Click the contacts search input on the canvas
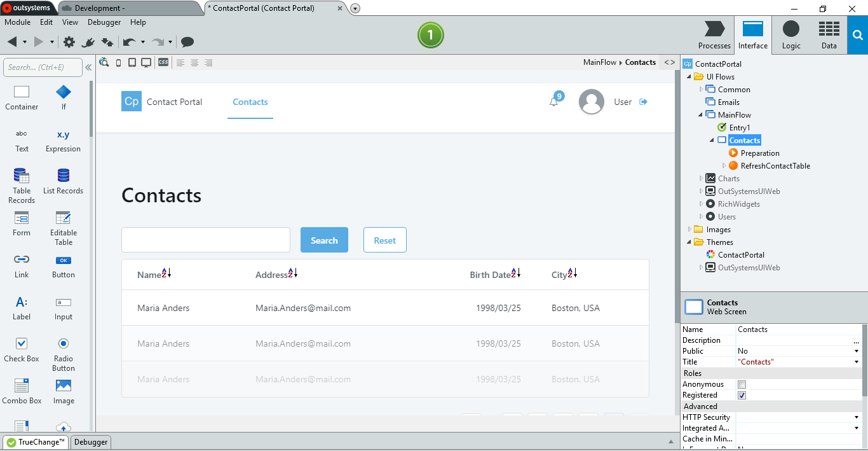This screenshot has width=868, height=451. click(x=206, y=240)
